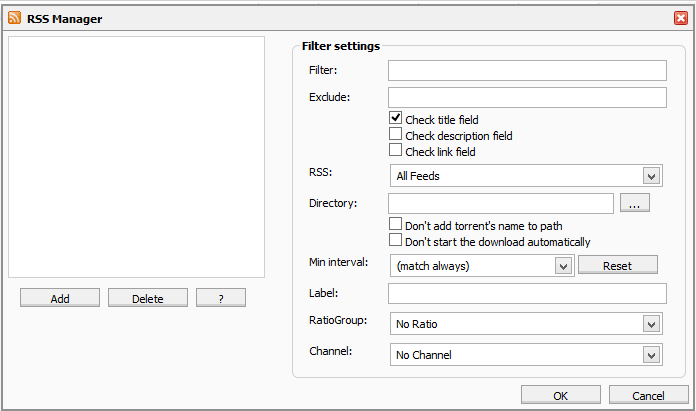Tick Don't add torrent's name to path
The image size is (696, 411).
tap(396, 224)
